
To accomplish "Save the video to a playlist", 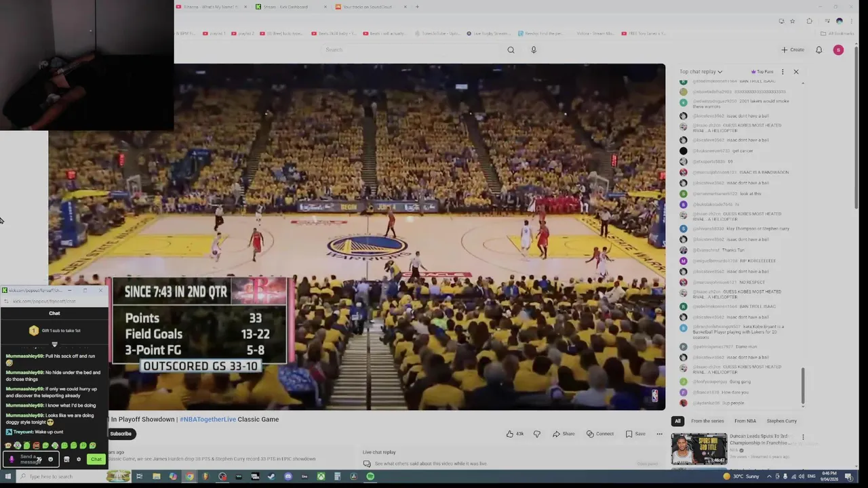I will click(x=635, y=434).
